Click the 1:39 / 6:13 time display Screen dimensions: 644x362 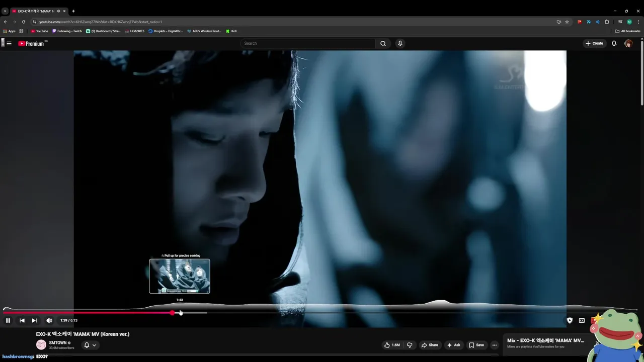point(69,320)
